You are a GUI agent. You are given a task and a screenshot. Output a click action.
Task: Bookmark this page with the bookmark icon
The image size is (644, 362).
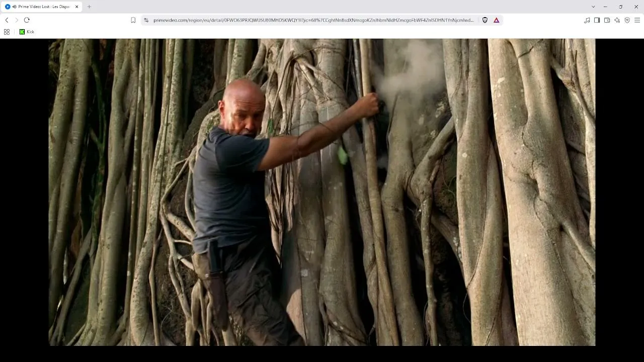click(x=133, y=20)
